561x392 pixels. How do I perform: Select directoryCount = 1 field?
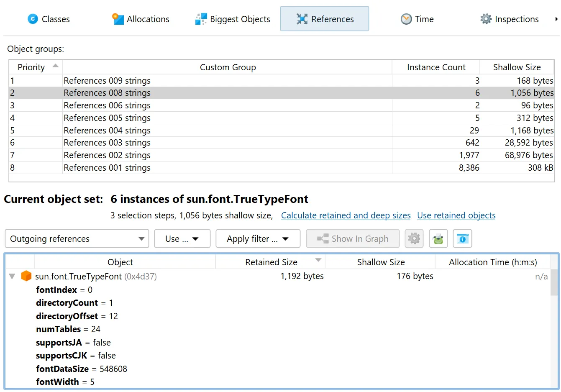[74, 303]
